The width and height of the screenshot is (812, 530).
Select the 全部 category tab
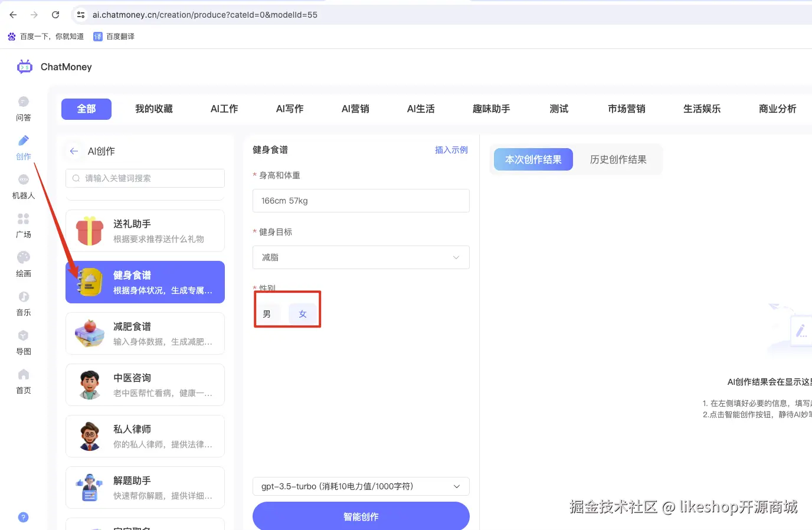pyautogui.click(x=86, y=109)
